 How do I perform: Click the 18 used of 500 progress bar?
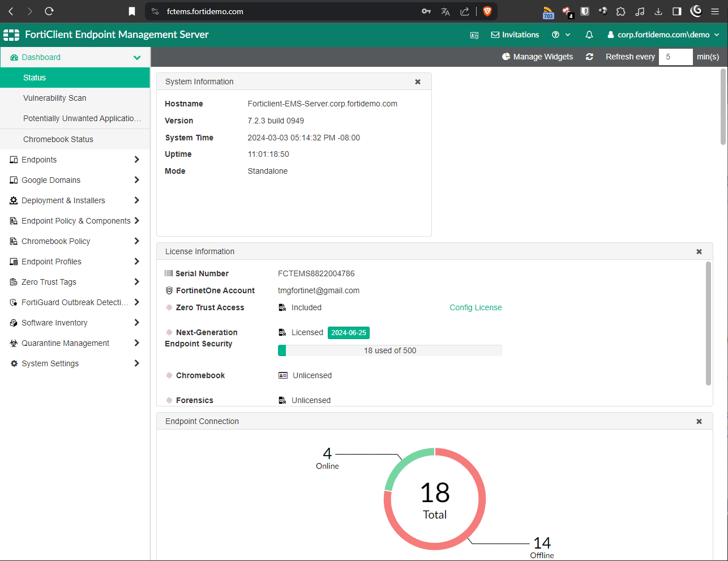tap(390, 350)
